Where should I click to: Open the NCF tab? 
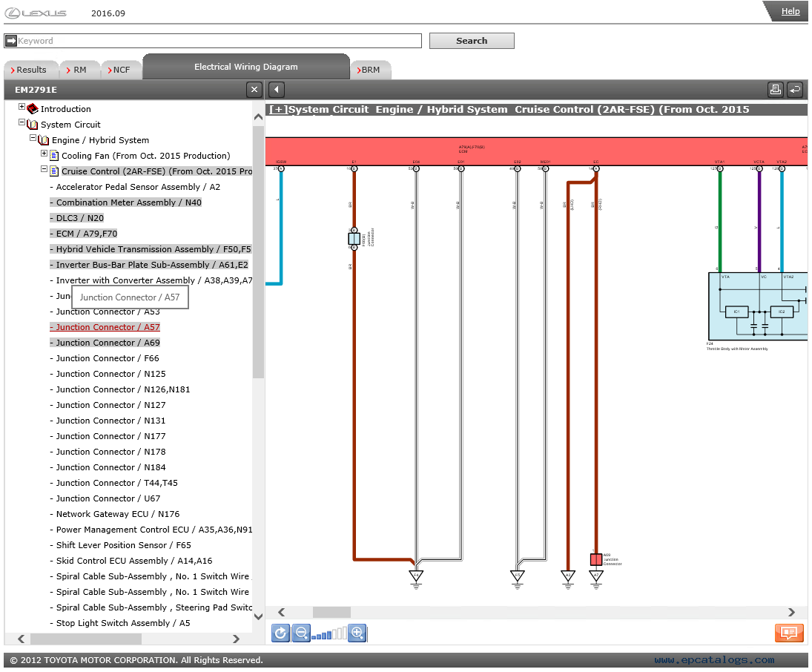point(121,70)
